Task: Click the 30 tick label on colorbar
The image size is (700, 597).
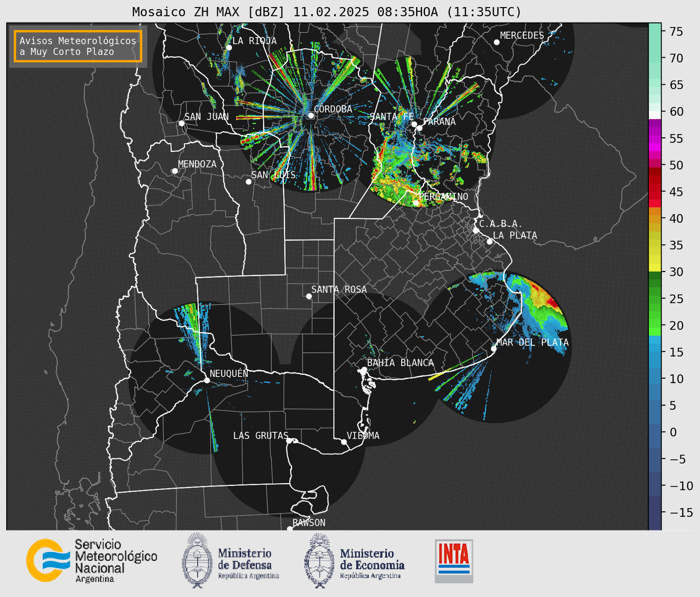Action: pyautogui.click(x=676, y=272)
